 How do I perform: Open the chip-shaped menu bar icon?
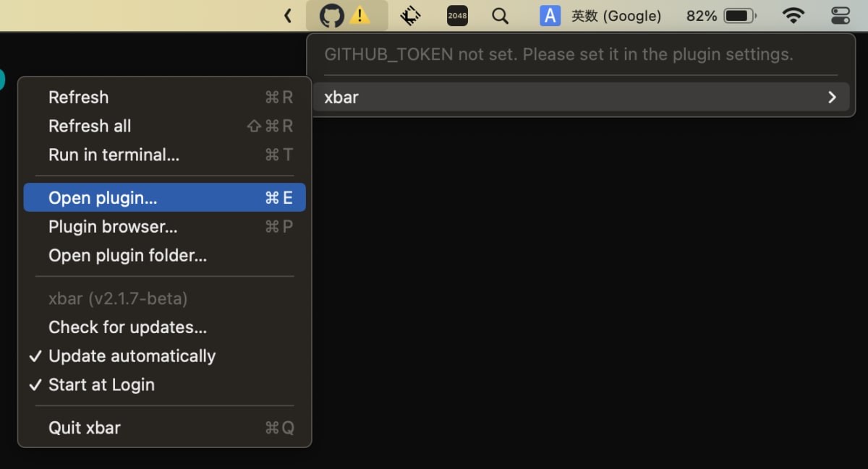tap(411, 15)
